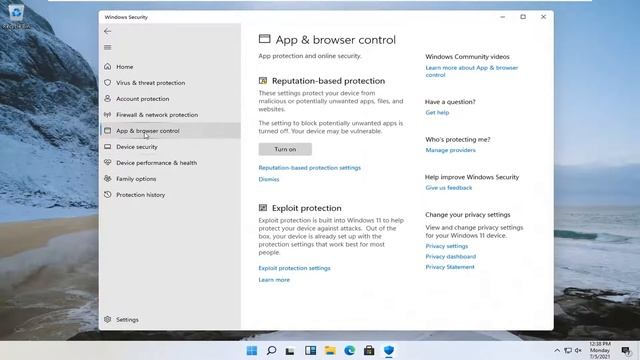This screenshot has height=360, width=640.
Task: Open Task View on the taskbar
Action: point(290,351)
